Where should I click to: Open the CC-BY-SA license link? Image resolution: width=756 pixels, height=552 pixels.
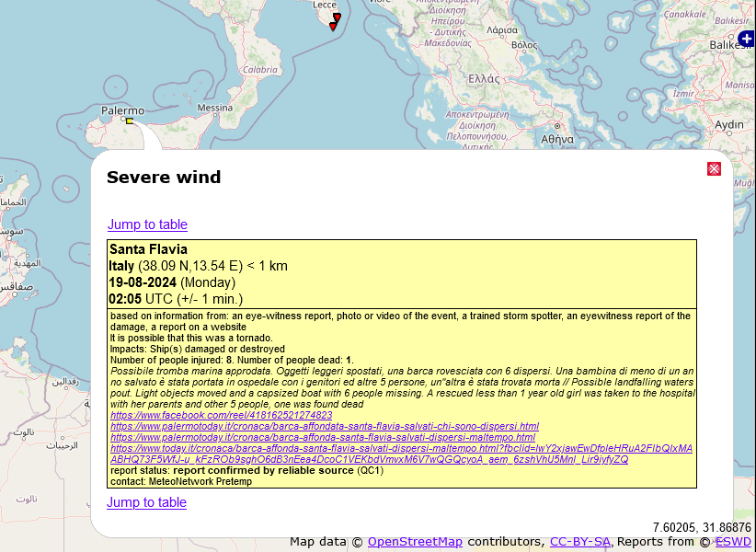tap(580, 542)
